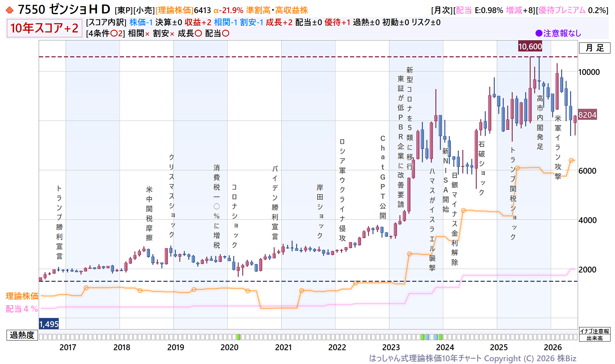The image size is (615, 364).
Task: Click the 配当4% legend label
Action: (x=22, y=309)
